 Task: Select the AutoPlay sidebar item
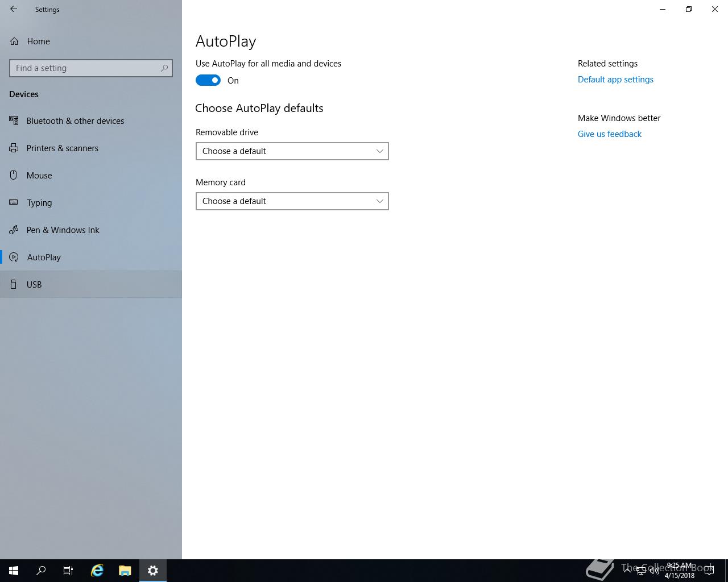[91, 257]
